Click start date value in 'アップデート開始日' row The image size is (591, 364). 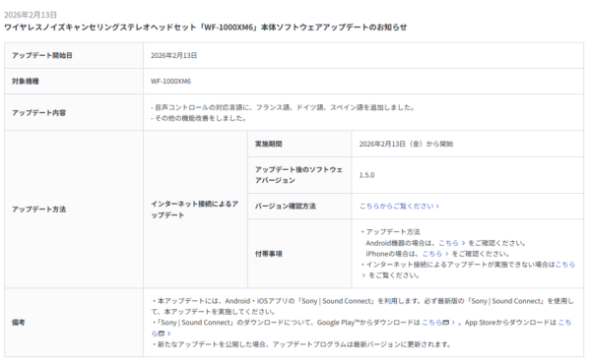[173, 55]
